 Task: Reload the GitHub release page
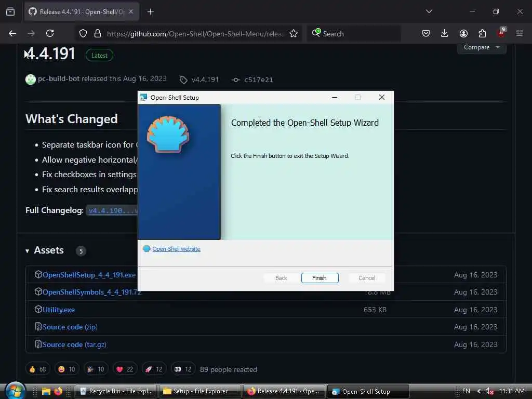pos(50,33)
